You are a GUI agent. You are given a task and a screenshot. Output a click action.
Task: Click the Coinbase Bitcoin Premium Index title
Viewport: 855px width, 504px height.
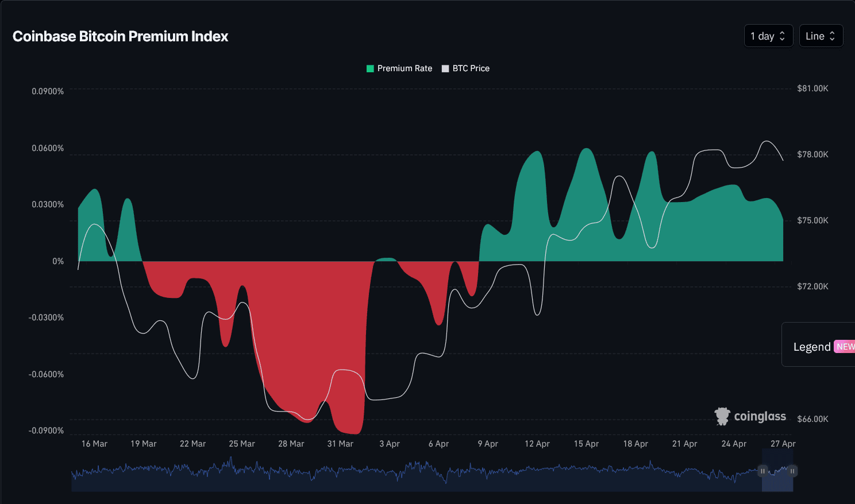[120, 36]
